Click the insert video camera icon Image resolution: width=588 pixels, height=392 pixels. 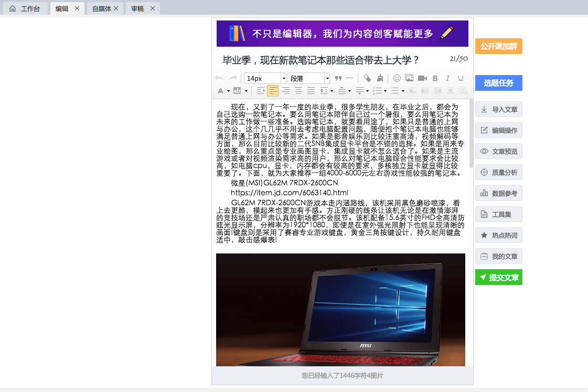422,78
